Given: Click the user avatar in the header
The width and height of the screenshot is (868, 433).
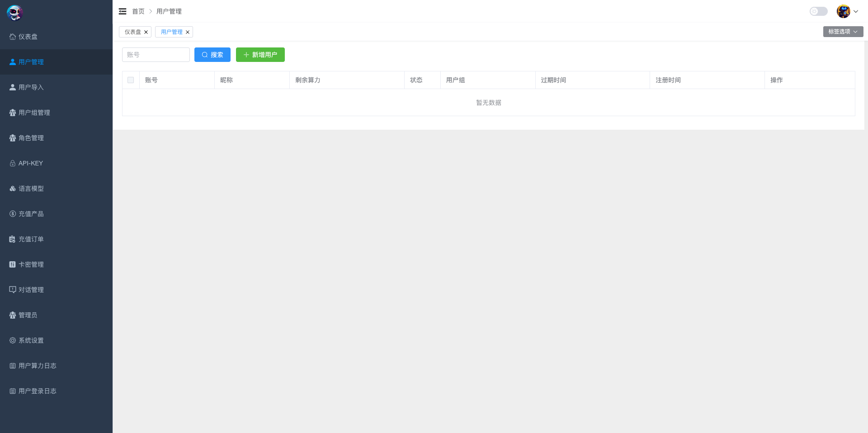Looking at the screenshot, I should pyautogui.click(x=843, y=11).
